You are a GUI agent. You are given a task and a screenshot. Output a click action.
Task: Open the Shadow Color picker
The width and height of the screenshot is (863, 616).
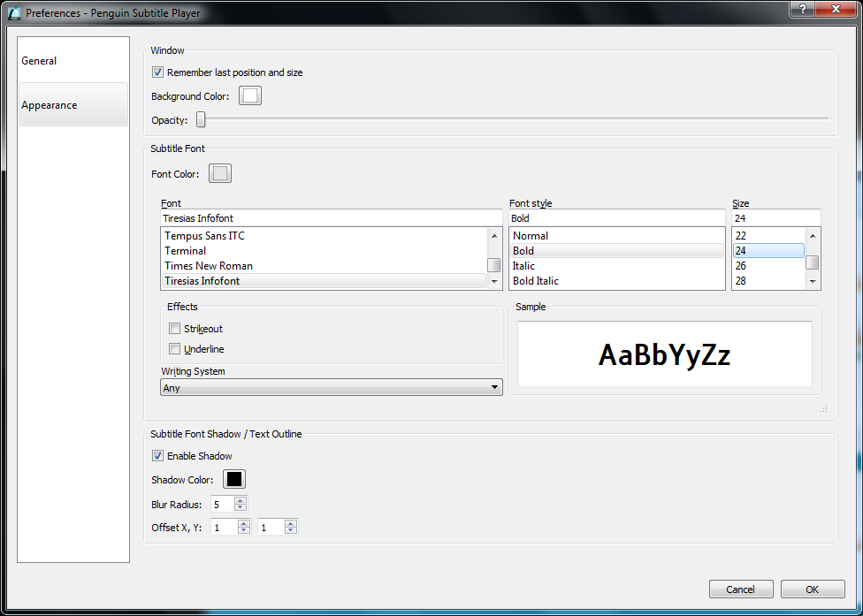(x=233, y=478)
